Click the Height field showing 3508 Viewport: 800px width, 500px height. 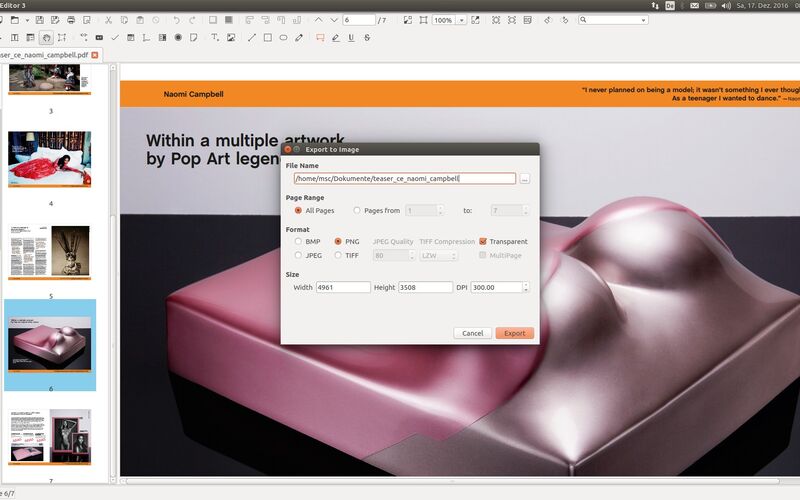(425, 287)
